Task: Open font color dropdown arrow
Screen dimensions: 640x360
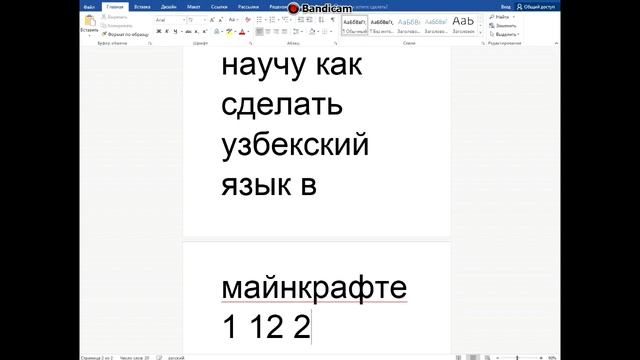Action: click(x=248, y=31)
